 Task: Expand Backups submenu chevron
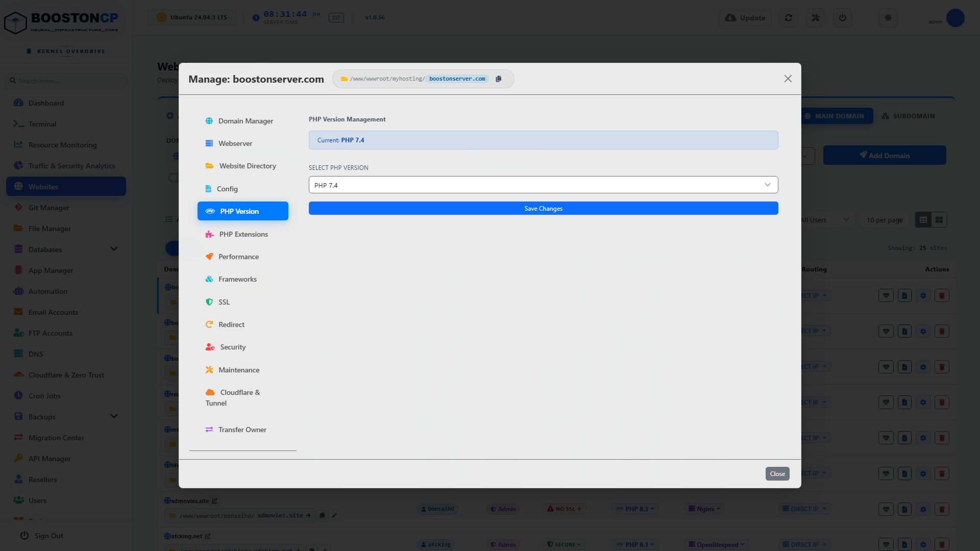pos(114,416)
